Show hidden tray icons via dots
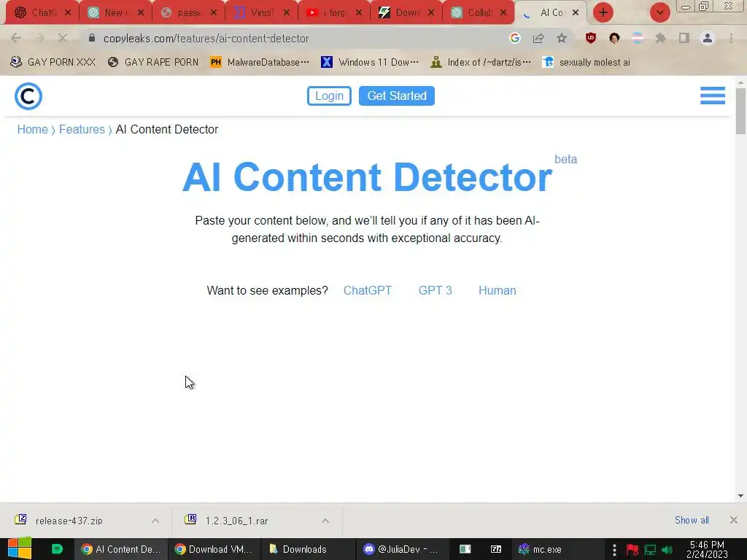 614,550
